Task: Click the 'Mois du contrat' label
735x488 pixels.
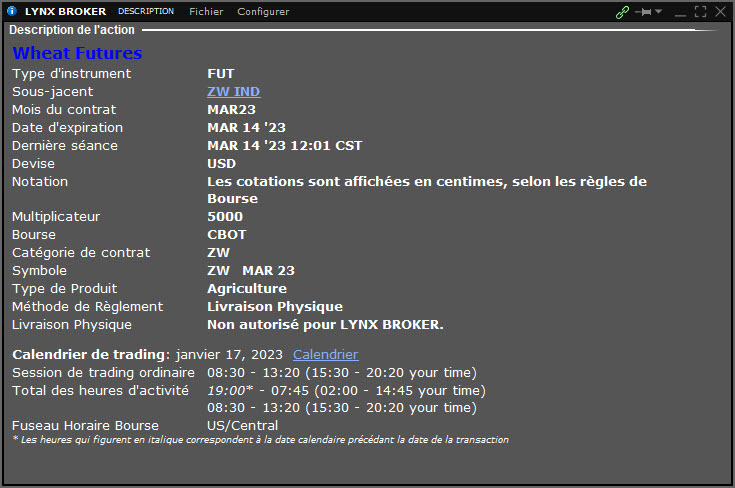Action: click(x=64, y=110)
